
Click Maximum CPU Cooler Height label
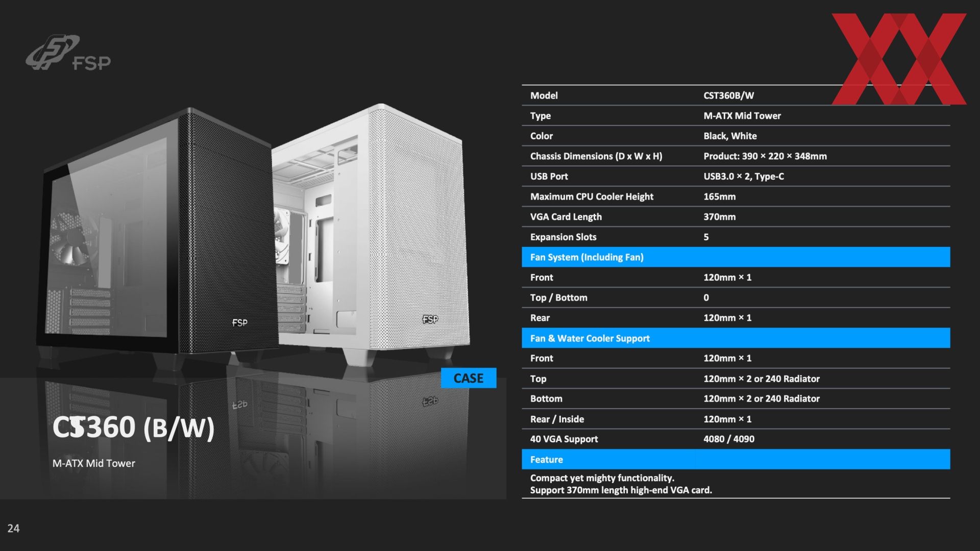(592, 196)
